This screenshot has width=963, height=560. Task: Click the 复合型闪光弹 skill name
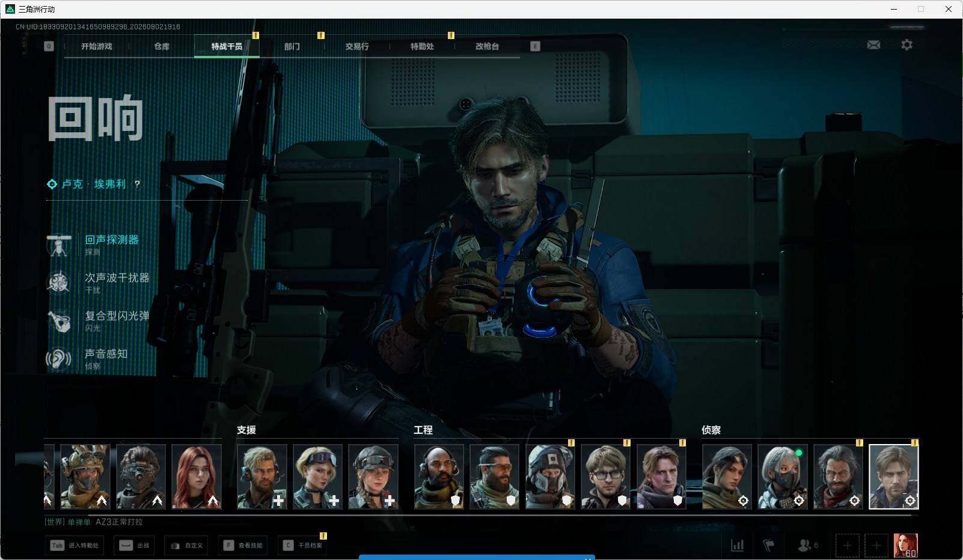click(117, 315)
